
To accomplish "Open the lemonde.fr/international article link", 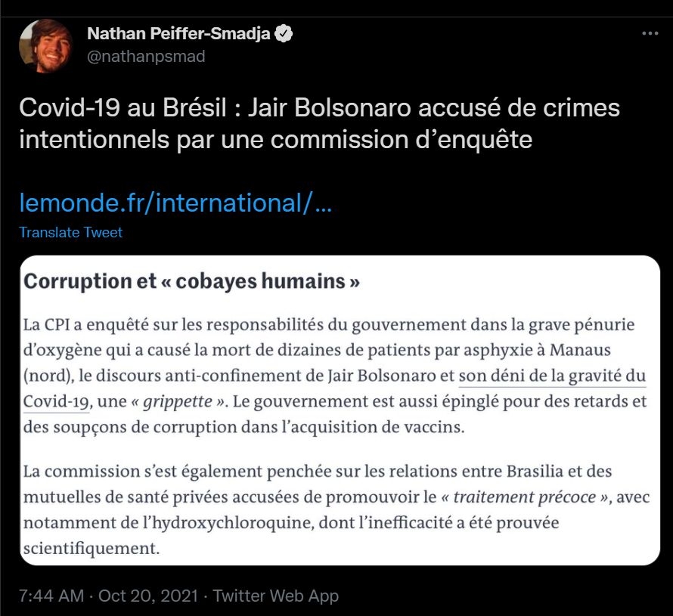I will pyautogui.click(x=175, y=203).
